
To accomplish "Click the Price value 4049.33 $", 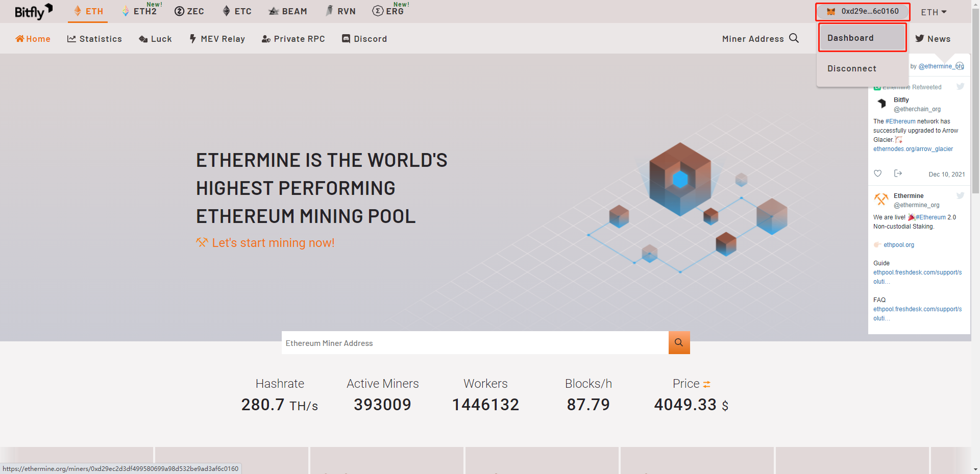I will point(692,405).
